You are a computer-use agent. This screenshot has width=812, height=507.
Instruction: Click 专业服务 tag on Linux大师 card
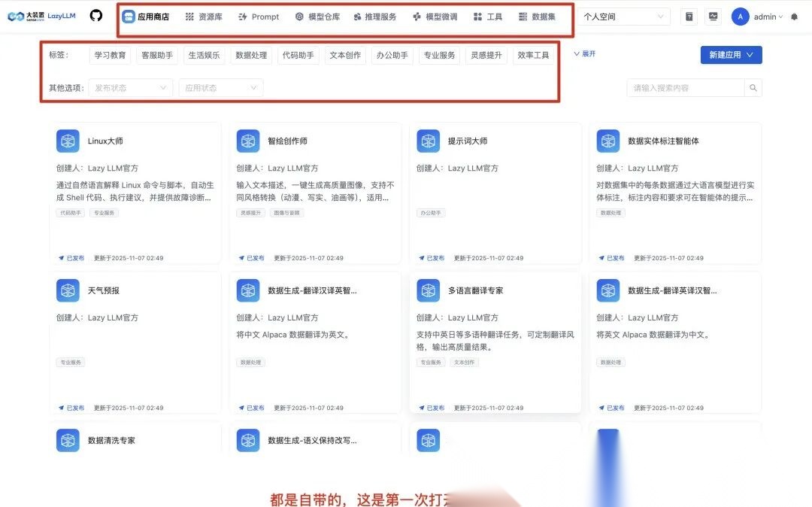[104, 213]
